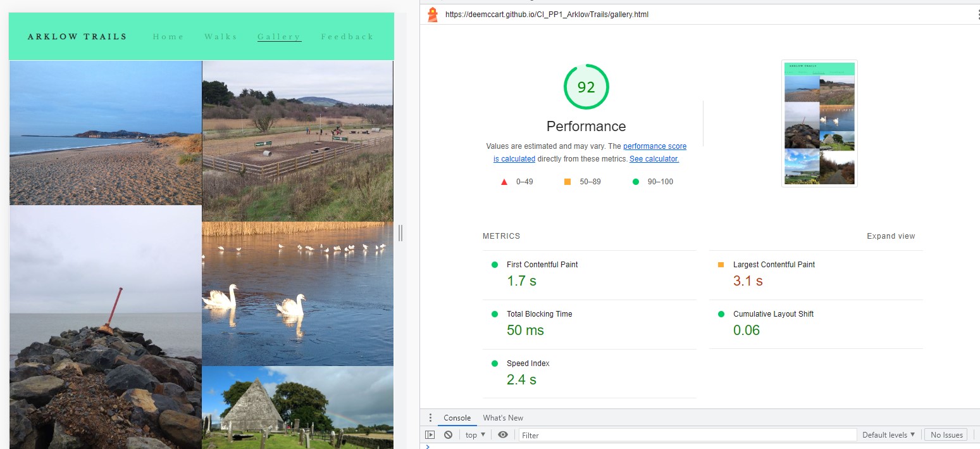Click the console Filter input field

pyautogui.click(x=686, y=435)
